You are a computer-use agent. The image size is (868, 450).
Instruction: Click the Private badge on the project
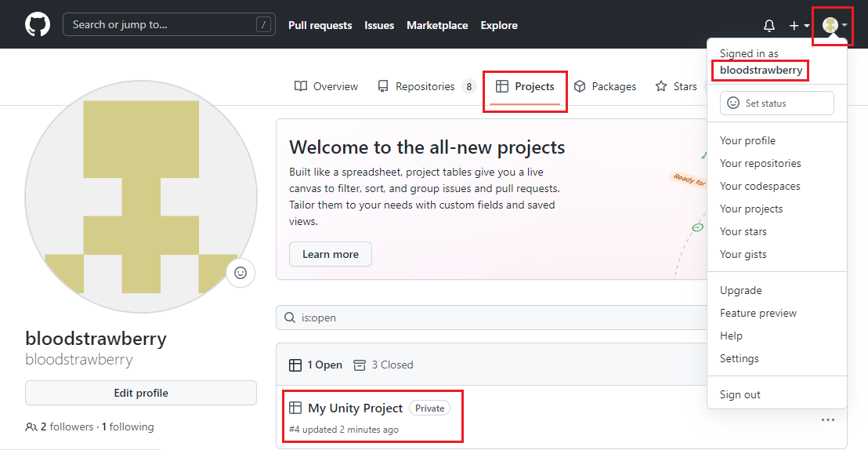429,408
